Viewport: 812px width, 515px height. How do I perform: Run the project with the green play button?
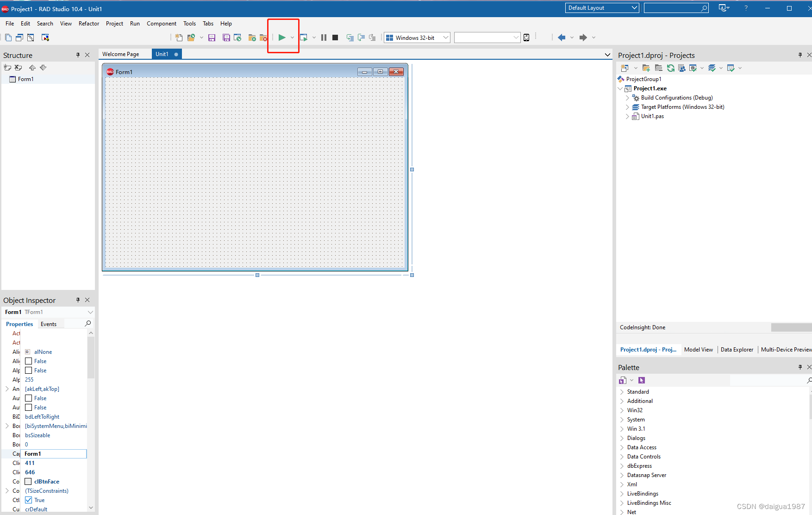pos(282,38)
